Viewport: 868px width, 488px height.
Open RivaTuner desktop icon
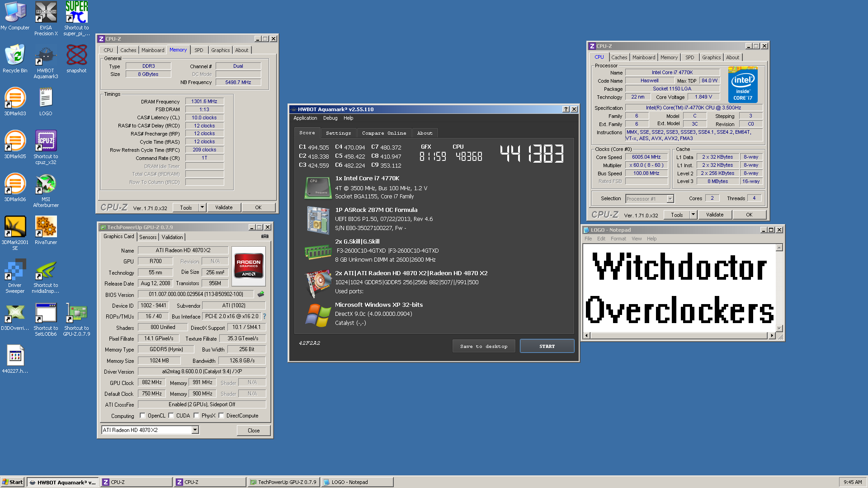click(x=46, y=230)
